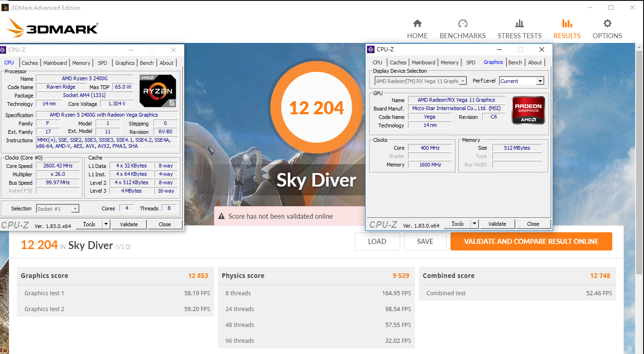Click Close button in left CPU-Z
Image resolution: width=644 pixels, height=354 pixels.
pos(165,224)
